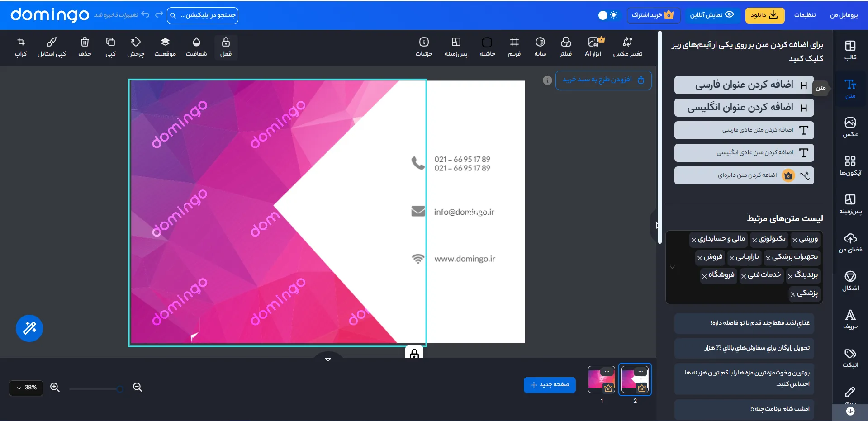Open the 38% zoom level dropdown
This screenshot has height=421, width=868.
pyautogui.click(x=26, y=388)
